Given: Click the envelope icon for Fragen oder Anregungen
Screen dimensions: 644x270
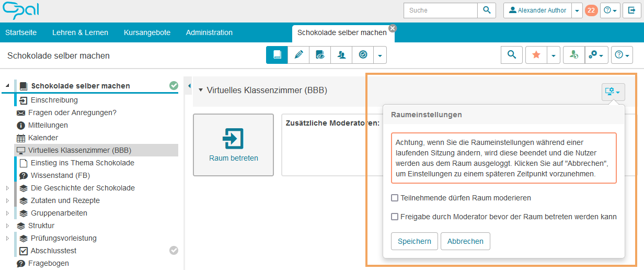Looking at the screenshot, I should [21, 113].
